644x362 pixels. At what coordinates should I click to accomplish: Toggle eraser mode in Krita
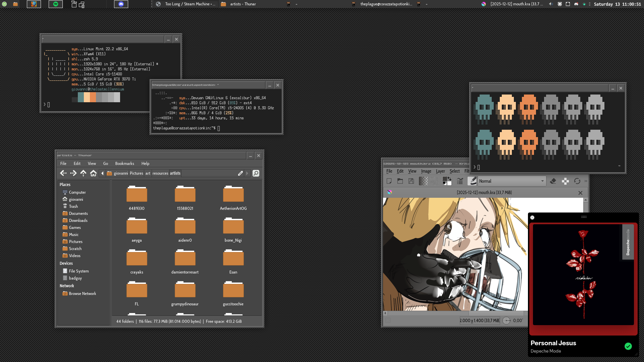point(553,181)
